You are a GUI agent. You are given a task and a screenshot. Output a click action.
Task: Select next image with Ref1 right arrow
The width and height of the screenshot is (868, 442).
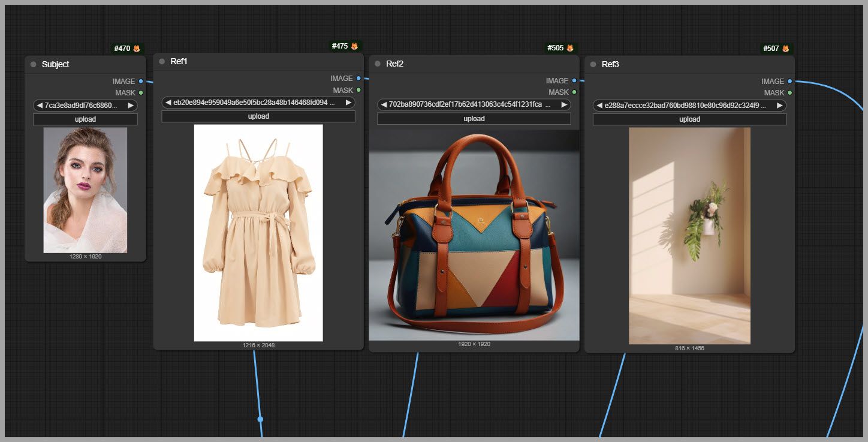click(348, 103)
